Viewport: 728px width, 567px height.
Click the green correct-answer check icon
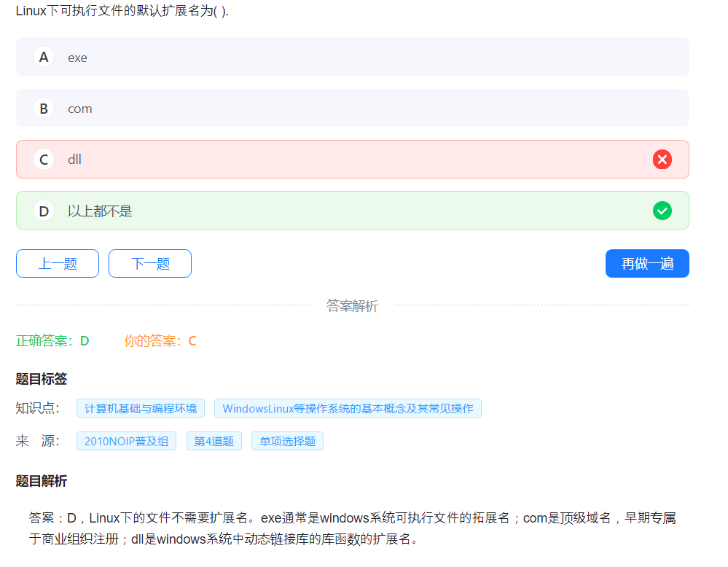pos(662,211)
